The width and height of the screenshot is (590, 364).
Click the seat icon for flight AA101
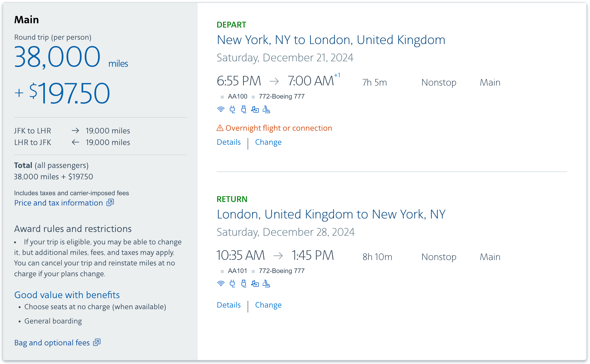[266, 284]
